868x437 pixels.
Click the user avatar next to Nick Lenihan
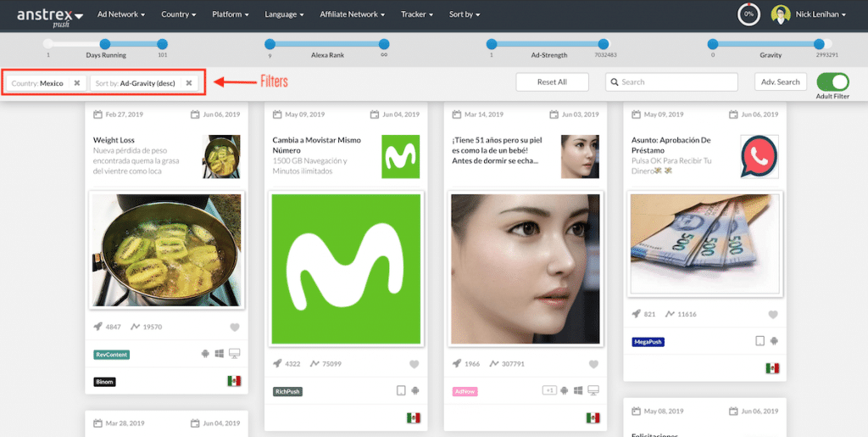[x=781, y=14]
